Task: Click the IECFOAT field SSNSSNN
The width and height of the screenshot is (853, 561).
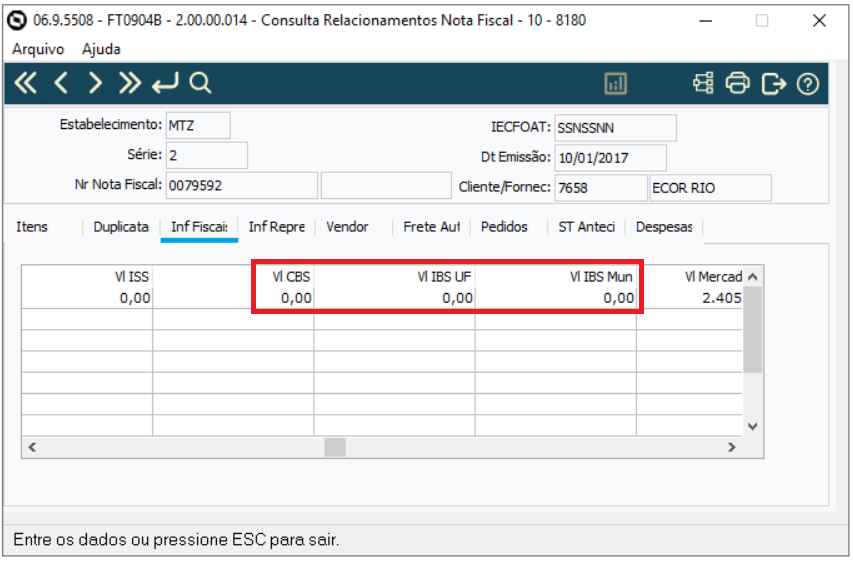Action: pyautogui.click(x=615, y=128)
